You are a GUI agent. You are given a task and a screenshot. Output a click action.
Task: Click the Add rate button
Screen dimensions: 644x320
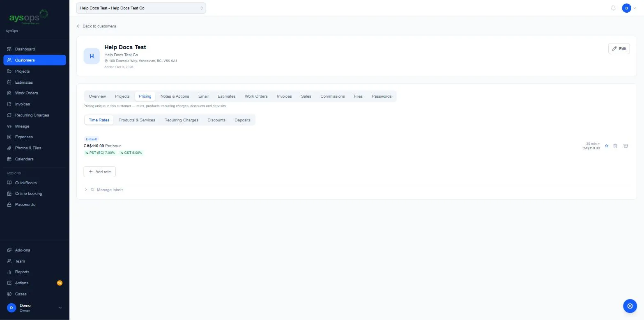tap(100, 172)
